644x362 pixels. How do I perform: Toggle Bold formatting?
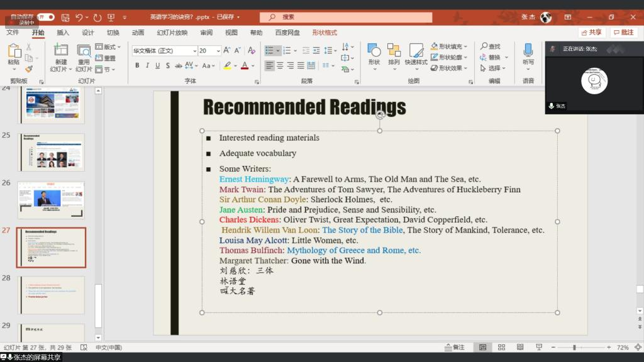coord(137,65)
